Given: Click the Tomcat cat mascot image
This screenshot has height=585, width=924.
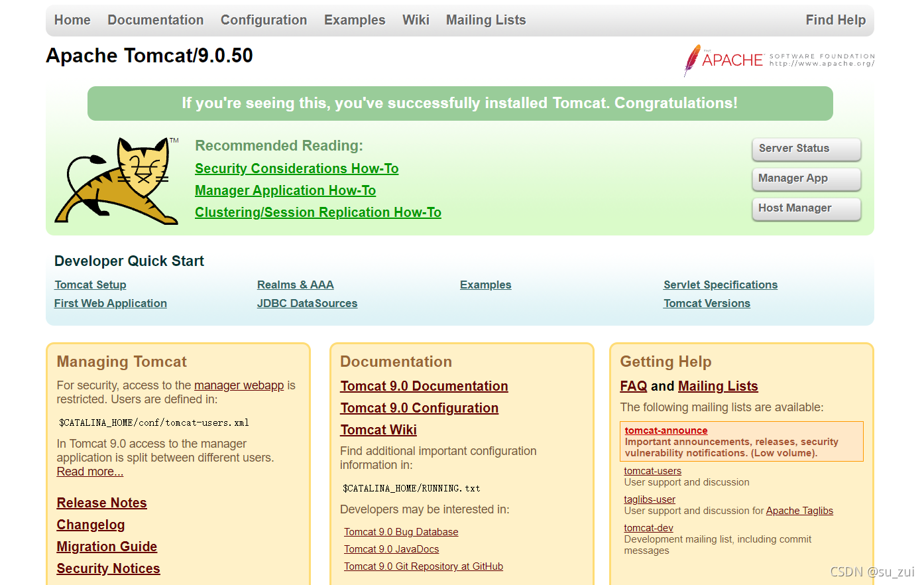Looking at the screenshot, I should (x=117, y=180).
